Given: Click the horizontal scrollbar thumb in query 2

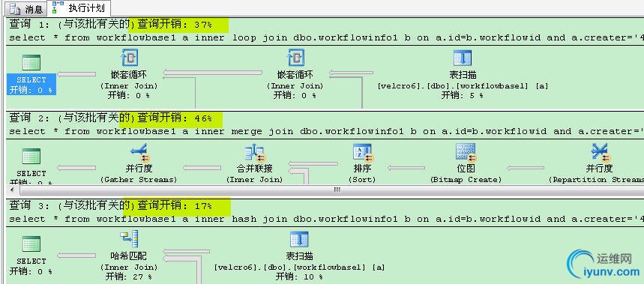Looking at the screenshot, I should pyautogui.click(x=337, y=190).
